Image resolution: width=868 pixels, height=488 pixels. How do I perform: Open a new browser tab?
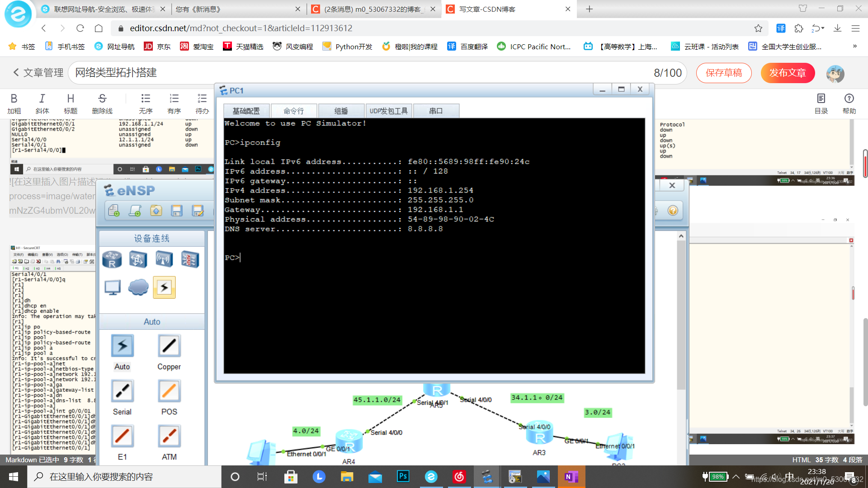590,9
